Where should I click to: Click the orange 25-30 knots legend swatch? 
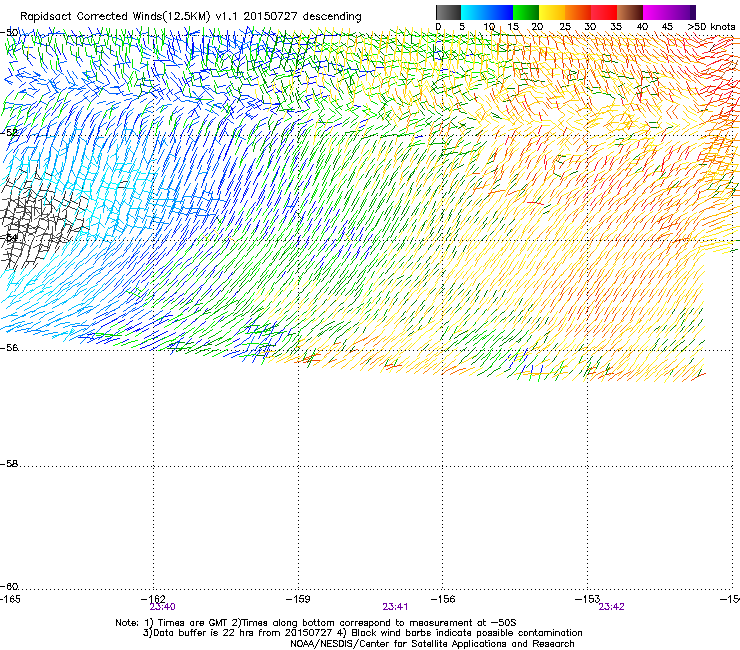point(578,12)
